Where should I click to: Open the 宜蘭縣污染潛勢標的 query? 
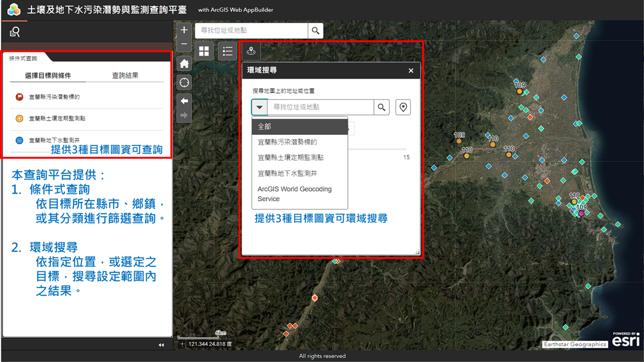coord(54,97)
